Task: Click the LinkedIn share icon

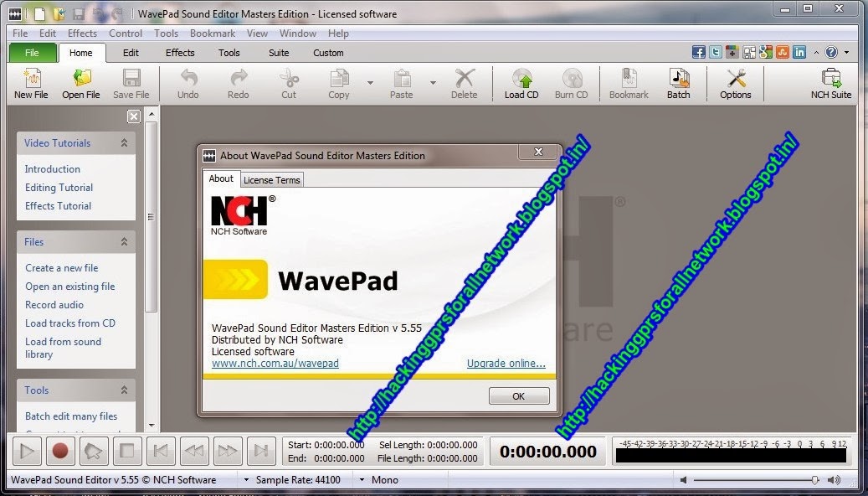Action: pyautogui.click(x=799, y=52)
